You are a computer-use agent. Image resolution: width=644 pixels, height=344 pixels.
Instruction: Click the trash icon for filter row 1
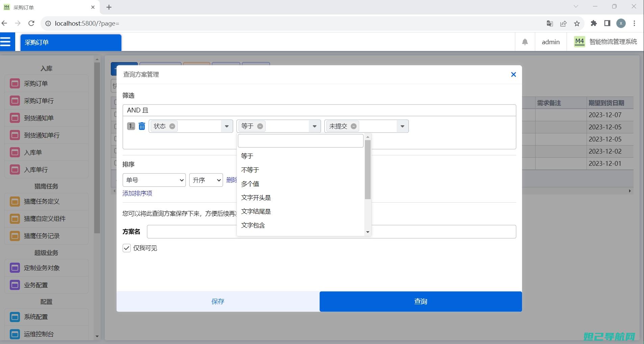click(142, 126)
